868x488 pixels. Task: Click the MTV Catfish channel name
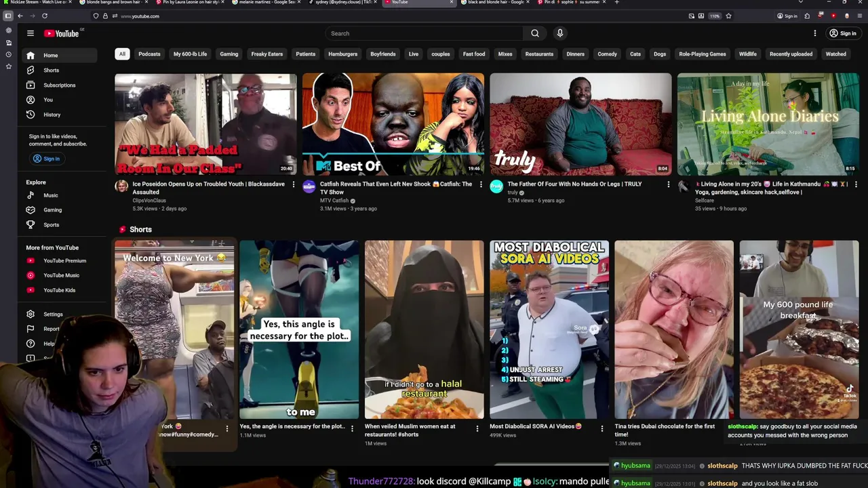tap(334, 201)
